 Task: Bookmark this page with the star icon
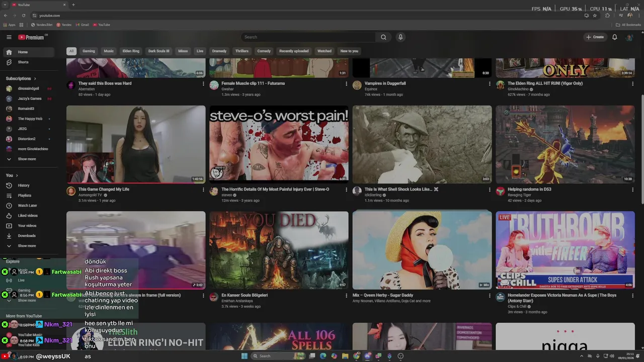[595, 16]
